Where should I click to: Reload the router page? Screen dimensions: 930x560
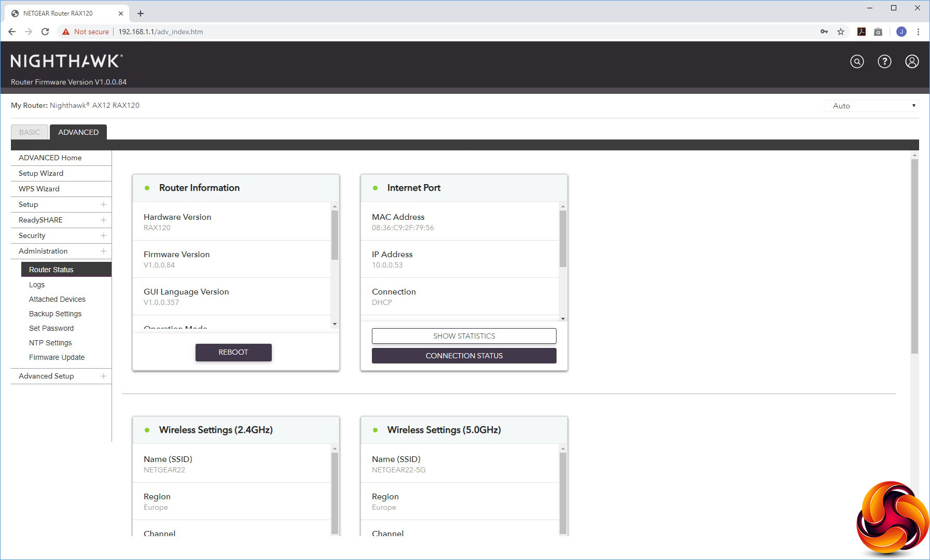coord(45,32)
